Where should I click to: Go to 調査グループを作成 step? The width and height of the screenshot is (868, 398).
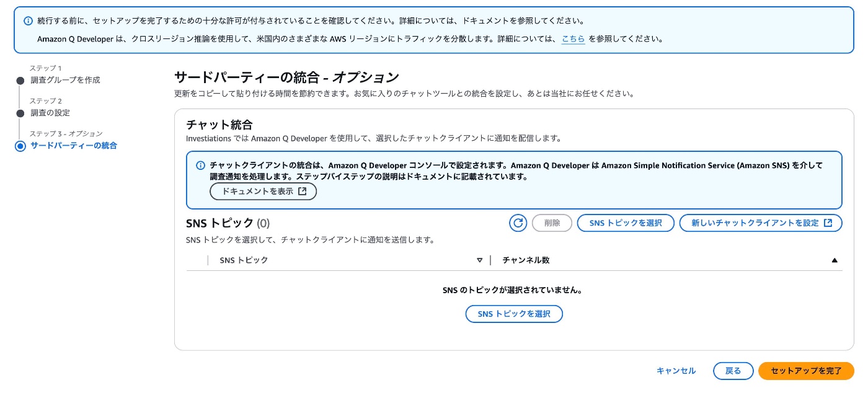tap(65, 80)
